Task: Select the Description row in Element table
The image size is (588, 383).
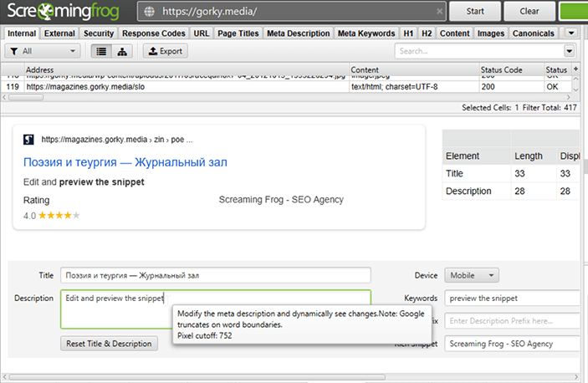Action: [511, 191]
